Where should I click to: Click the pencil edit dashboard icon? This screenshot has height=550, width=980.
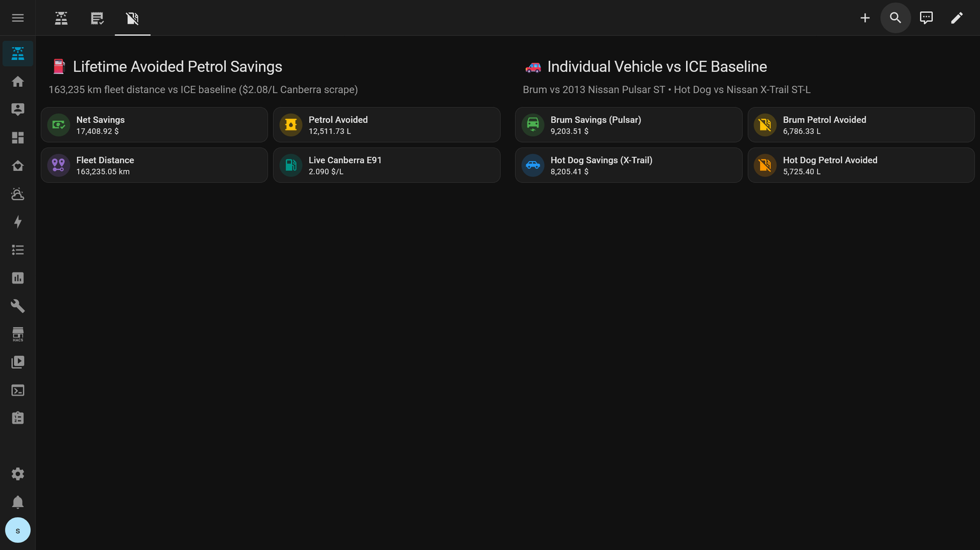(x=957, y=18)
